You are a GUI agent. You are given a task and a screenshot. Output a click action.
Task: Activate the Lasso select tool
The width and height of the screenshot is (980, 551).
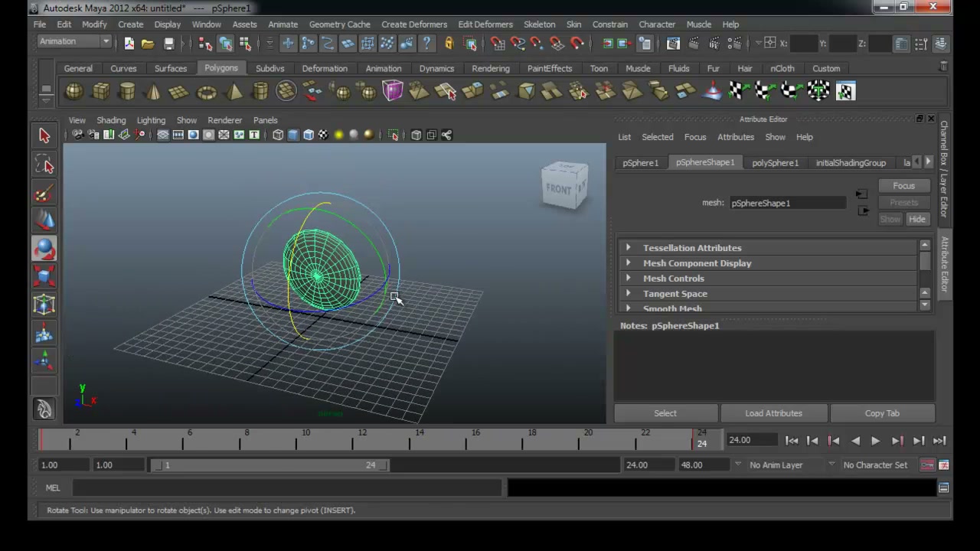pyautogui.click(x=44, y=165)
